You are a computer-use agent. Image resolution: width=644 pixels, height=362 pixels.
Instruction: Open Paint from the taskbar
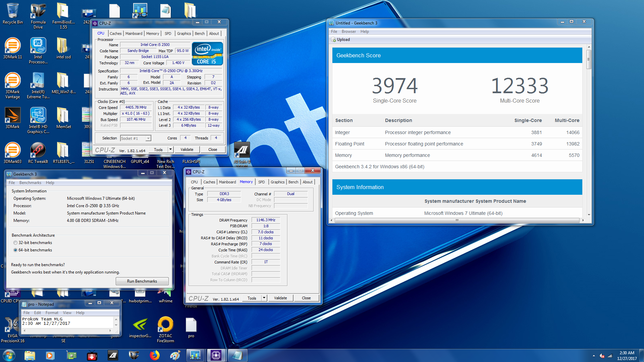(175, 355)
